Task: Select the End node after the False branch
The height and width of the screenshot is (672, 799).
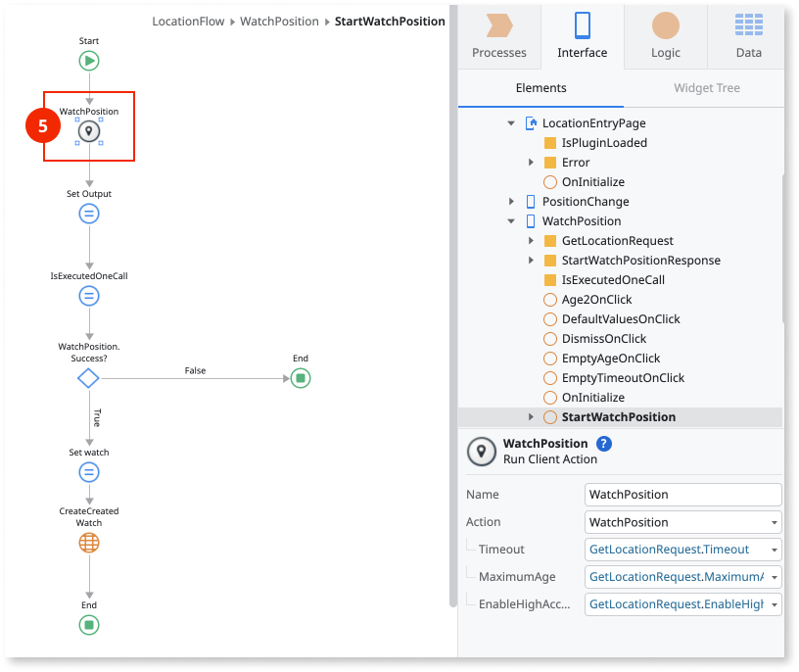Action: coord(301,378)
